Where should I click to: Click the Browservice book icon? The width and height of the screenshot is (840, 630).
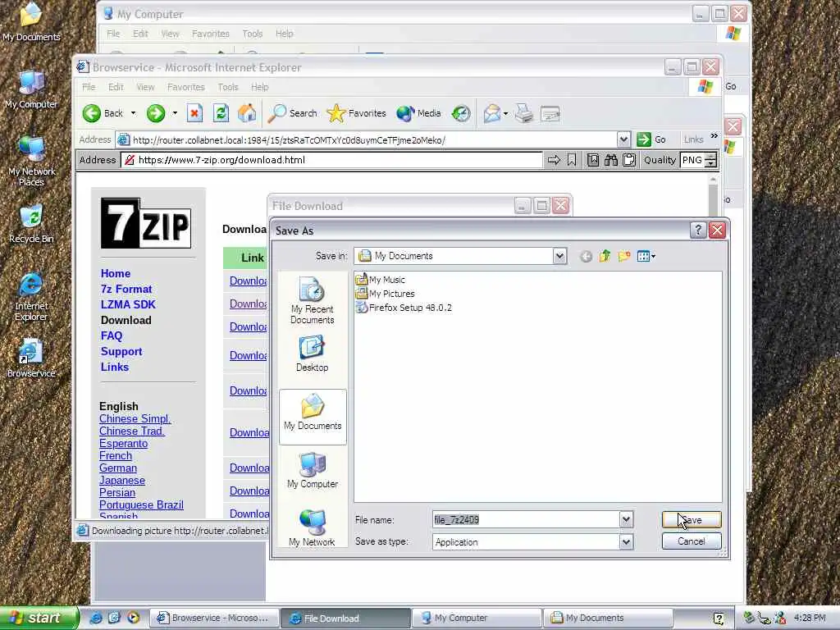593,160
